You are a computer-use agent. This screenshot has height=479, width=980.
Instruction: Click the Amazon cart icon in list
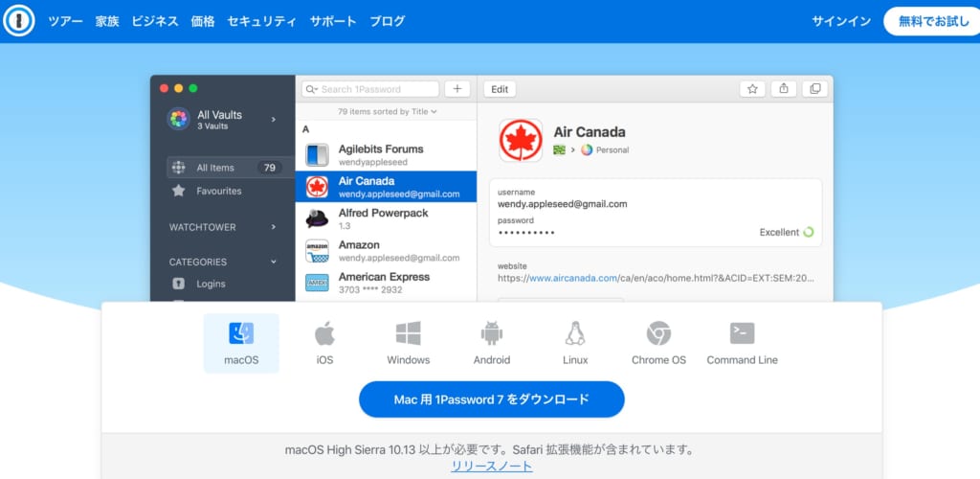pyautogui.click(x=317, y=251)
